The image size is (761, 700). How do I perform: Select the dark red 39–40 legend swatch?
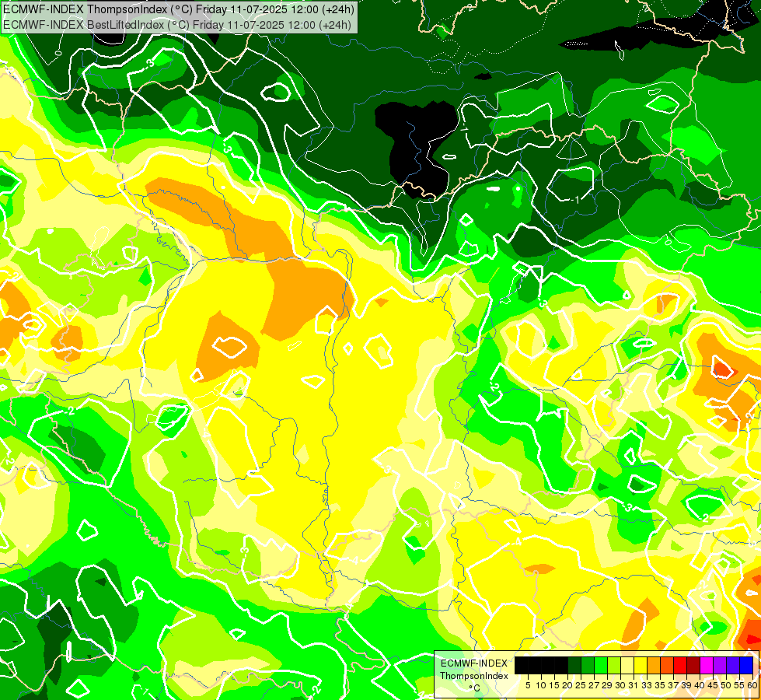[693, 666]
